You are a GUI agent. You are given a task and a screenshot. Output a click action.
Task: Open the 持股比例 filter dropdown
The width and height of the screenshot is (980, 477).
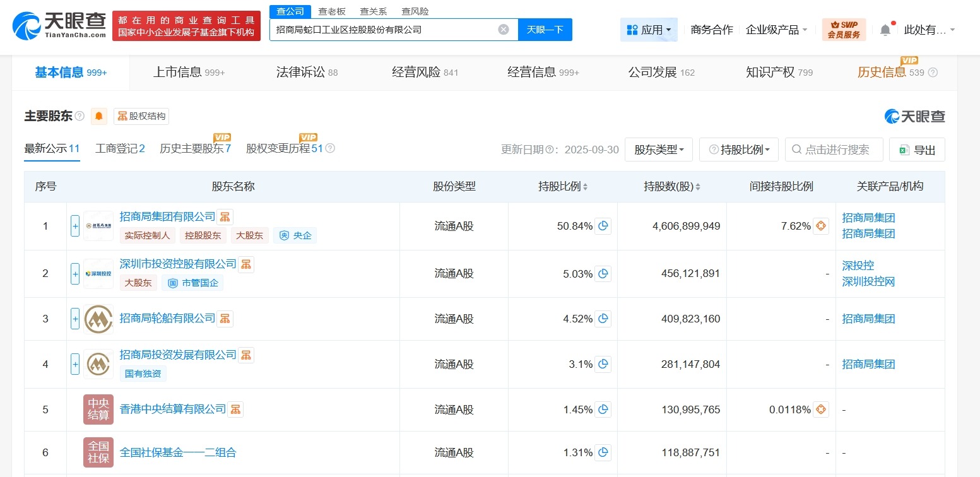pyautogui.click(x=739, y=150)
